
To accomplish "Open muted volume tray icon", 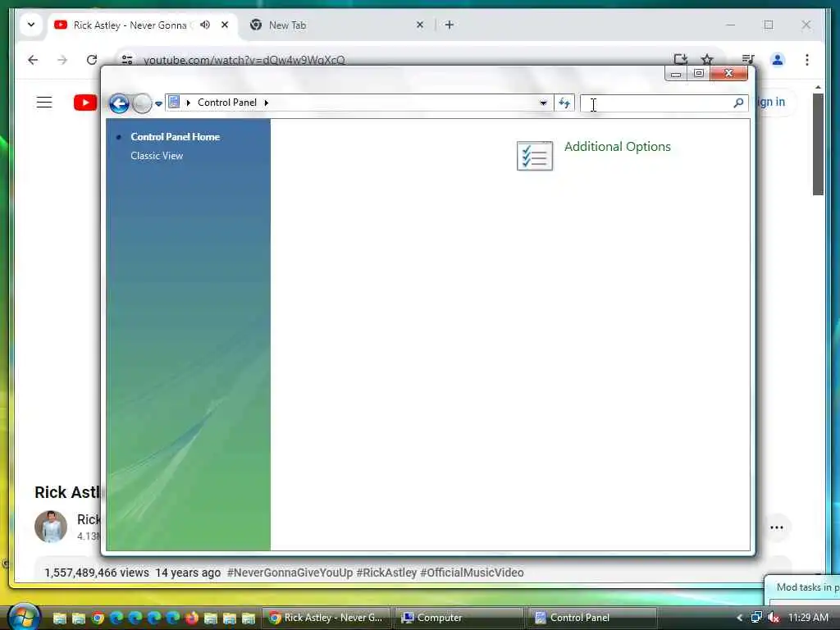I will (773, 618).
